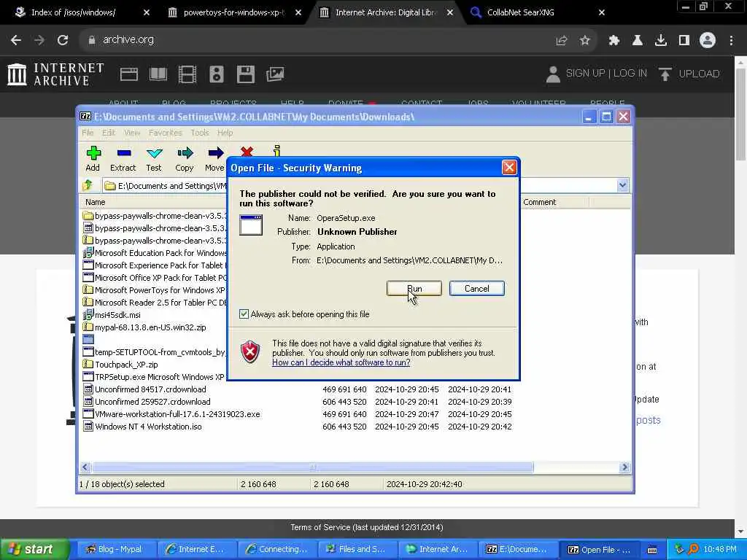
Task: Open the Favorites menu in 7-Zip
Action: [x=166, y=133]
